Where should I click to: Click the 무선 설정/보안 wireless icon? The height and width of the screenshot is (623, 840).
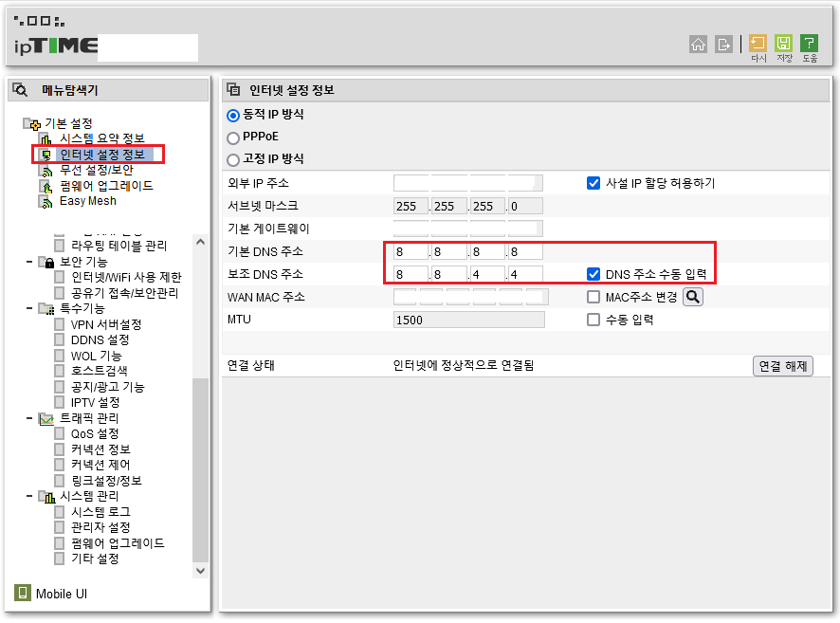(46, 171)
